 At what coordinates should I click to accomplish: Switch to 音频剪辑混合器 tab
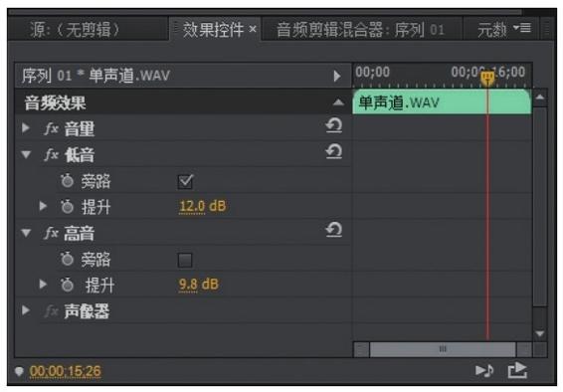pos(361,30)
